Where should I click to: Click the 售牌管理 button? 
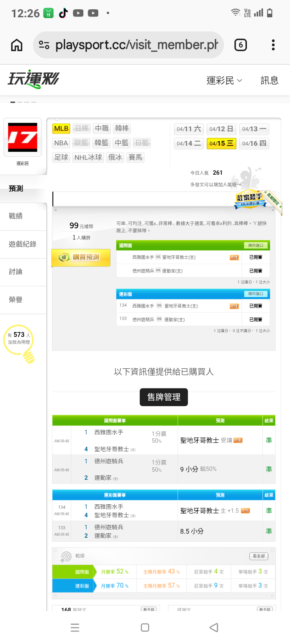pos(164,397)
